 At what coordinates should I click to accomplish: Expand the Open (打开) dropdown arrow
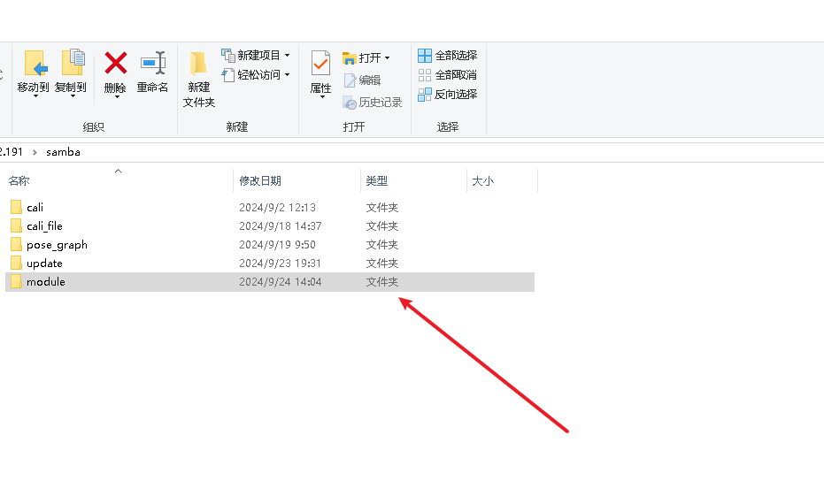[388, 57]
